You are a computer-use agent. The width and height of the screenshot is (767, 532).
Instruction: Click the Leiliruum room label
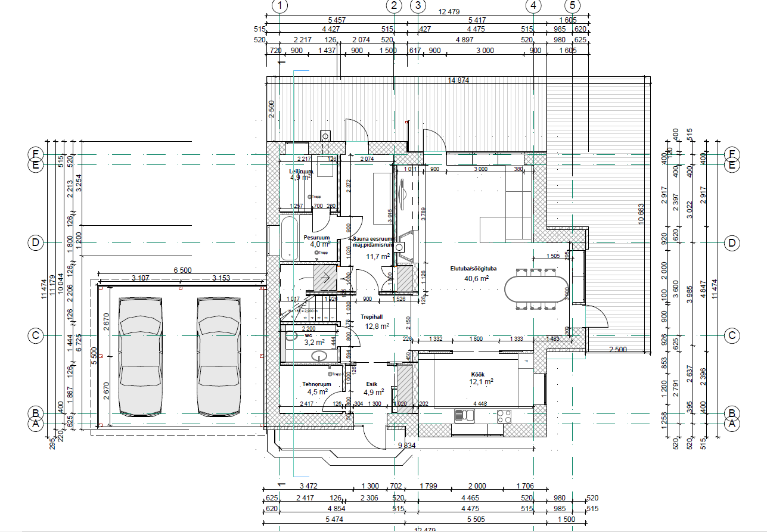click(302, 172)
